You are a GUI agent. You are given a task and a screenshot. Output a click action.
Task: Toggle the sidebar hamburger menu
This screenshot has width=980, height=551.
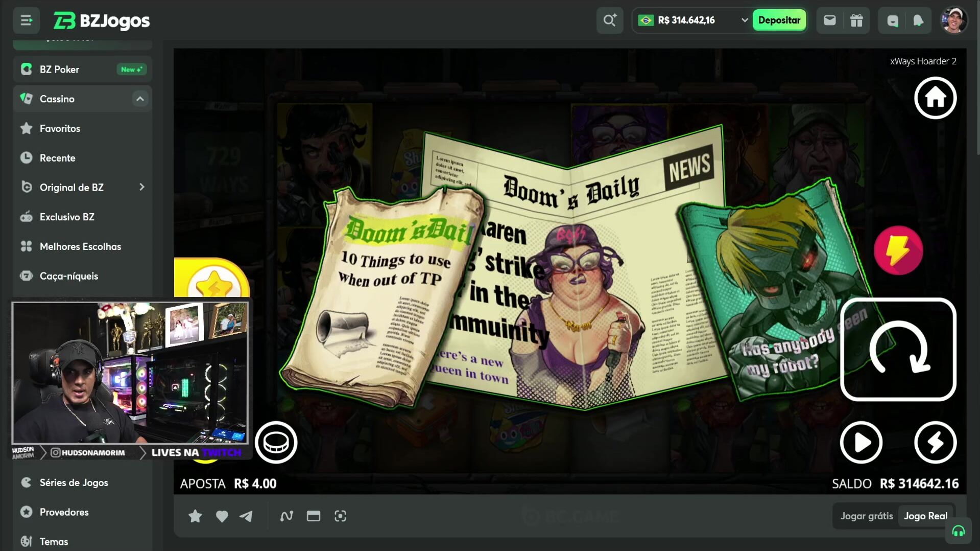[26, 20]
